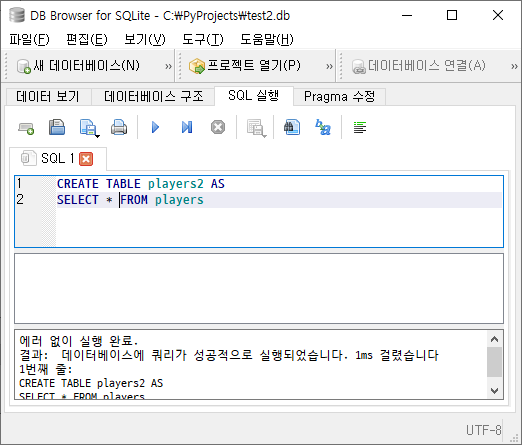Click the SQL editor line 1 text
522x445 pixels.
[141, 184]
